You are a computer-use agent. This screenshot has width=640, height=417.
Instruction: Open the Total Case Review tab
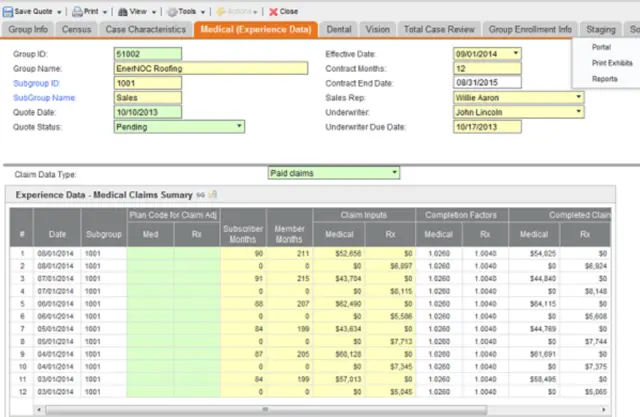(x=439, y=29)
